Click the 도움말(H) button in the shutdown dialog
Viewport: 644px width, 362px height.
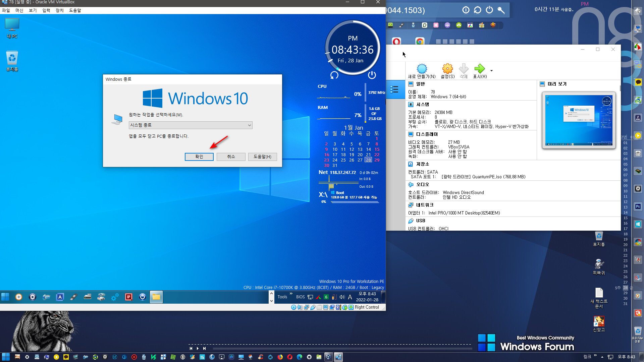point(262,157)
